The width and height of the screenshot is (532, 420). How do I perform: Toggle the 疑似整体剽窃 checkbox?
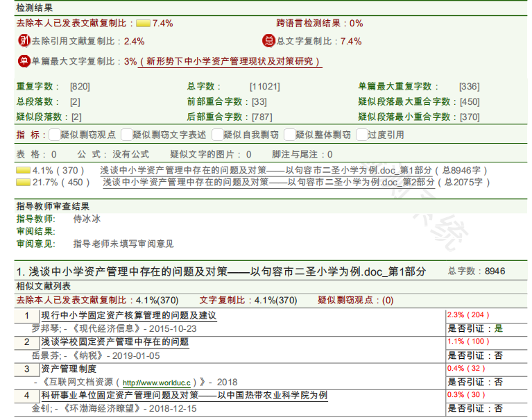coord(289,135)
